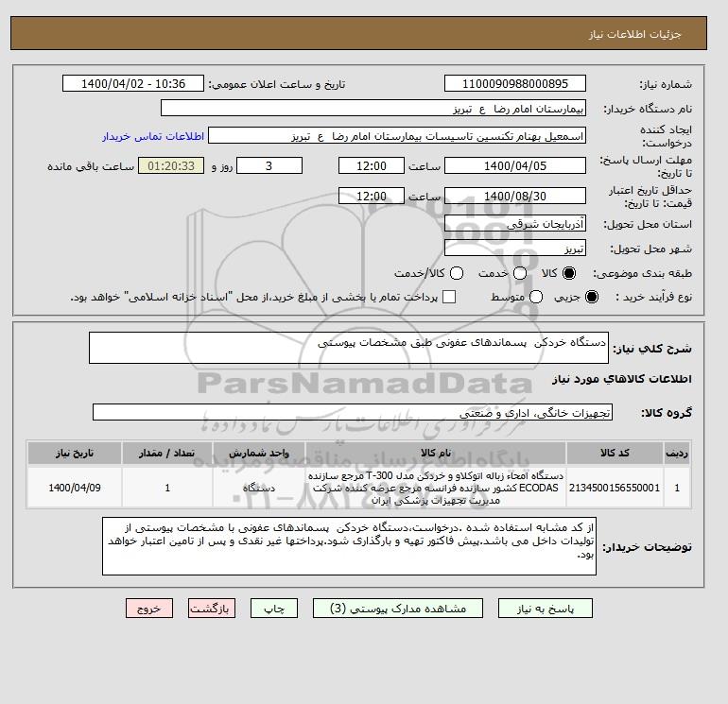
Task: Click the توضیحات خریدار text area
Action: click(x=349, y=546)
